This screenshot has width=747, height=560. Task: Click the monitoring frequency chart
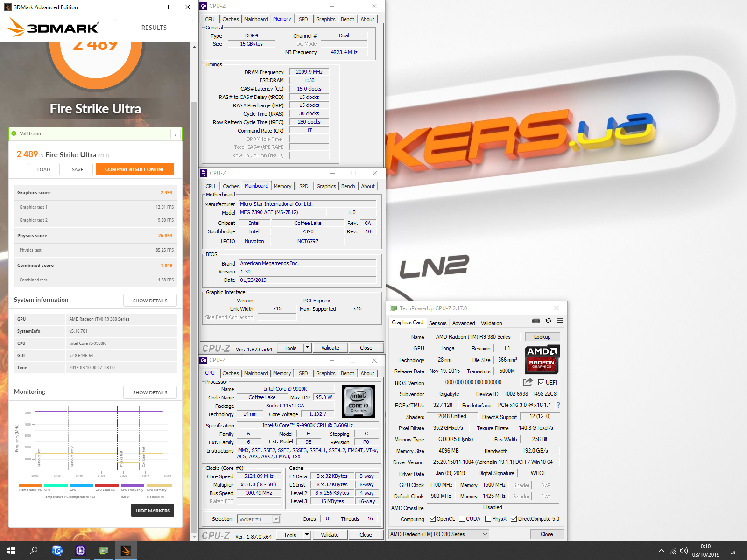click(x=101, y=439)
